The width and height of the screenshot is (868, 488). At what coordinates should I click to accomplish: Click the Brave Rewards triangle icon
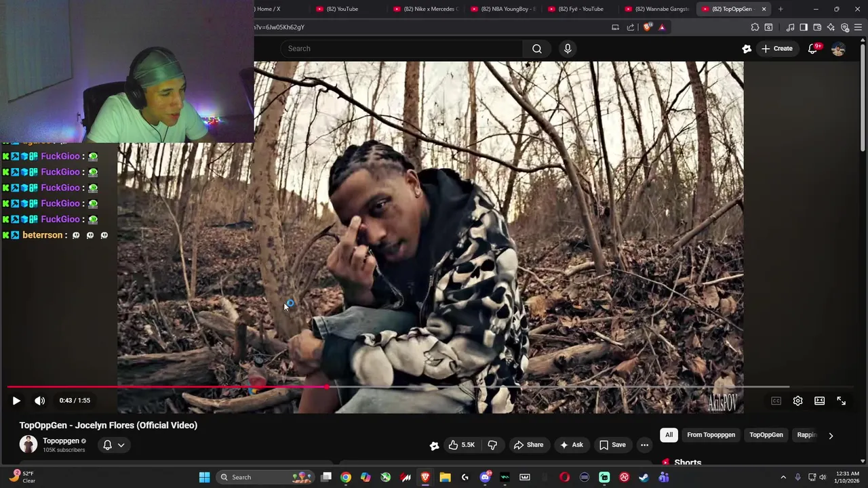662,27
